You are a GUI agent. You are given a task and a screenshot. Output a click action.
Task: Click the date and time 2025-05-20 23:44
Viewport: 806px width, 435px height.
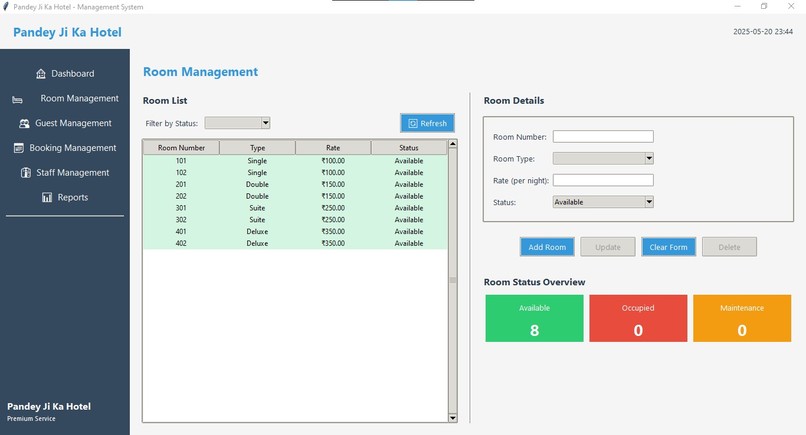[763, 31]
